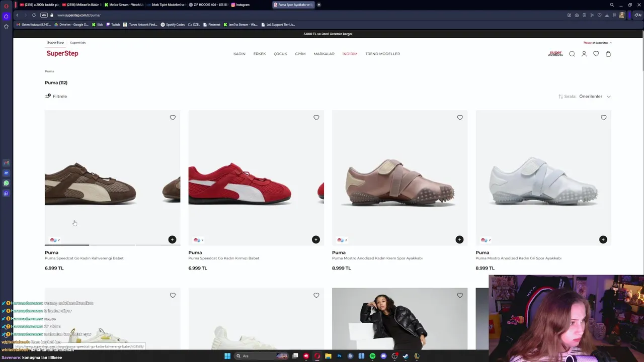Viewport: 644px width, 362px height.
Task: Click plus button on Kahverengi Babet card
Action: (x=172, y=240)
